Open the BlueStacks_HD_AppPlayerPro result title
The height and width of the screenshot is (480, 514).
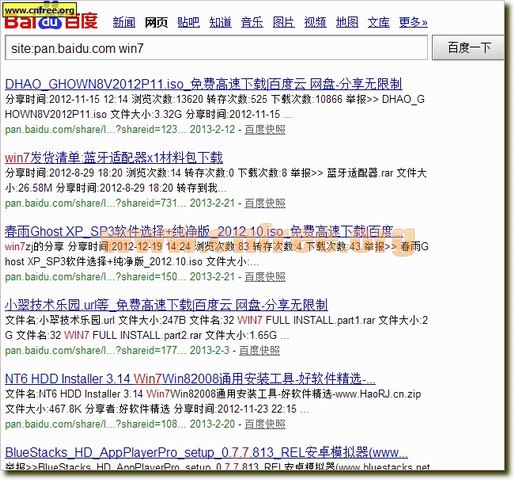pos(206,453)
